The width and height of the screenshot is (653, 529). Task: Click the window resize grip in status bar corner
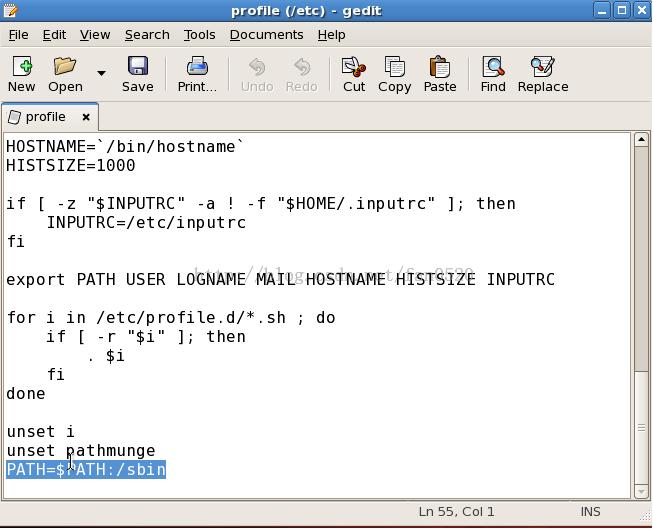coord(645,517)
